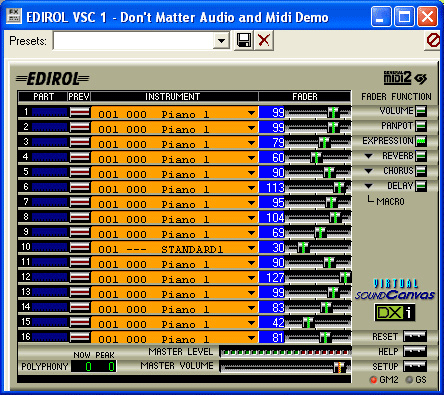Save the current preset with floppy icon
The width and height of the screenshot is (444, 395).
pos(244,41)
